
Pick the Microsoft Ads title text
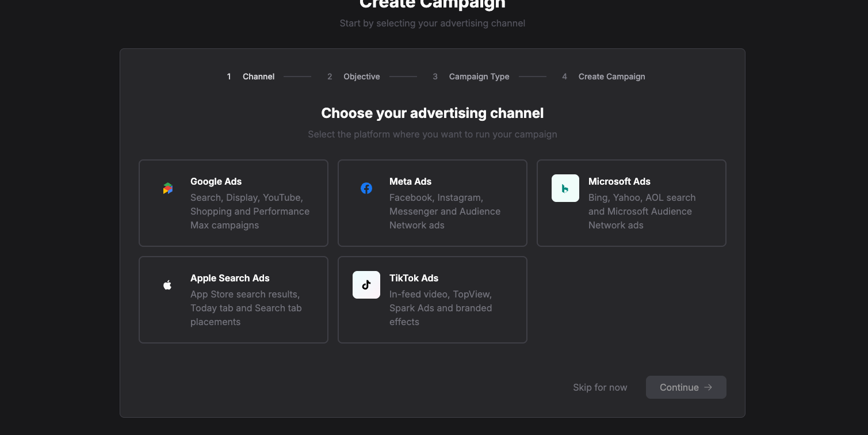point(619,181)
